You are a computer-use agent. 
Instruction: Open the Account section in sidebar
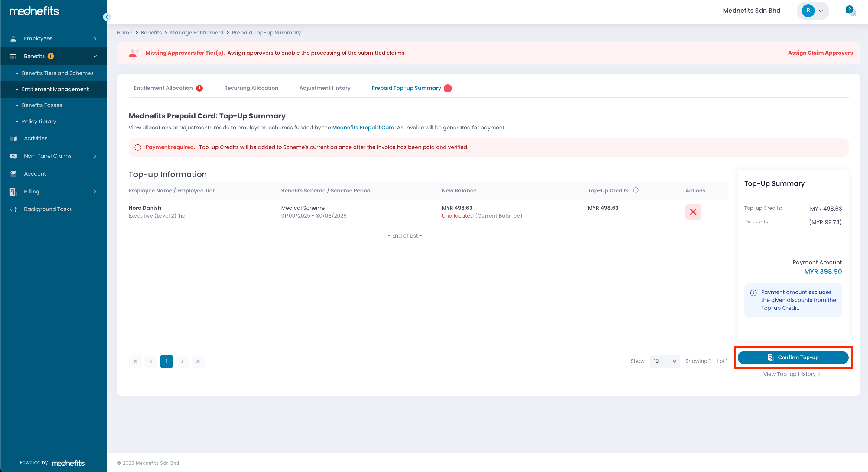point(35,174)
